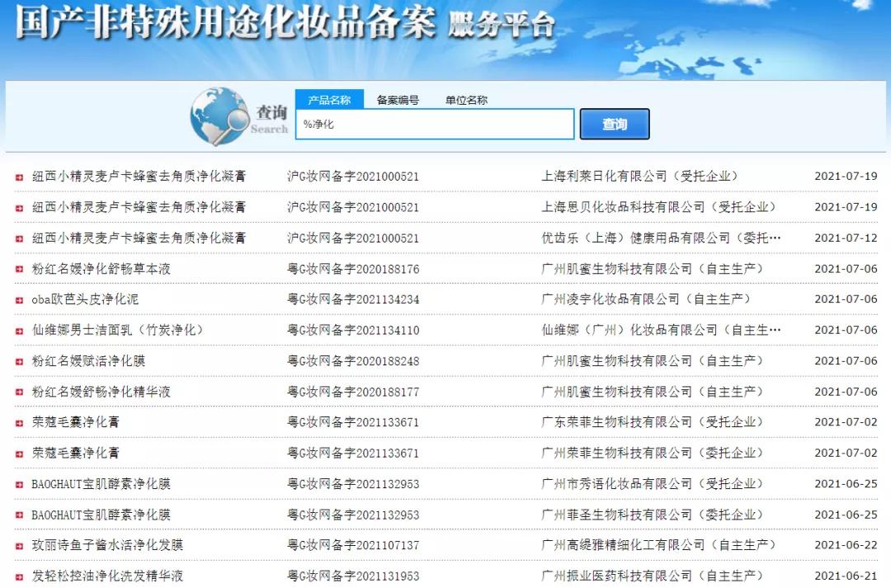Image resolution: width=891 pixels, height=588 pixels.
Task: Switch to the 单位名称 search tab
Action: pos(465,99)
